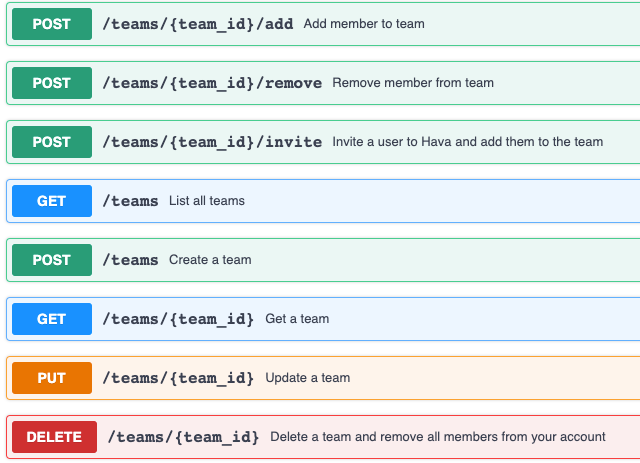Expand the 'Add member to team' endpoint
The image size is (640, 463).
coord(363,24)
